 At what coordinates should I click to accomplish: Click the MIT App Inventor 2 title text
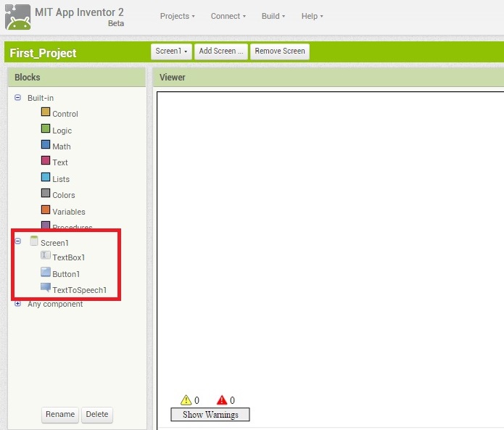(x=79, y=12)
